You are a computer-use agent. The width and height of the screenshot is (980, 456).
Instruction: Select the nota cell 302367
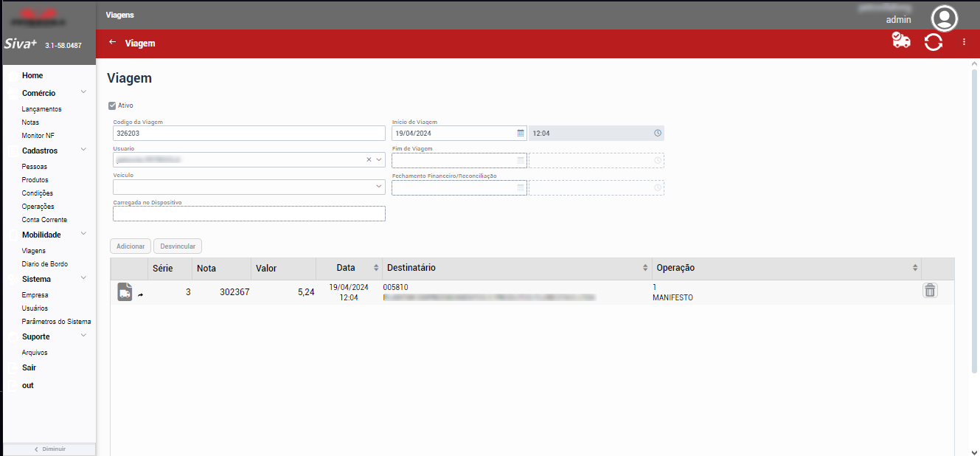point(234,292)
